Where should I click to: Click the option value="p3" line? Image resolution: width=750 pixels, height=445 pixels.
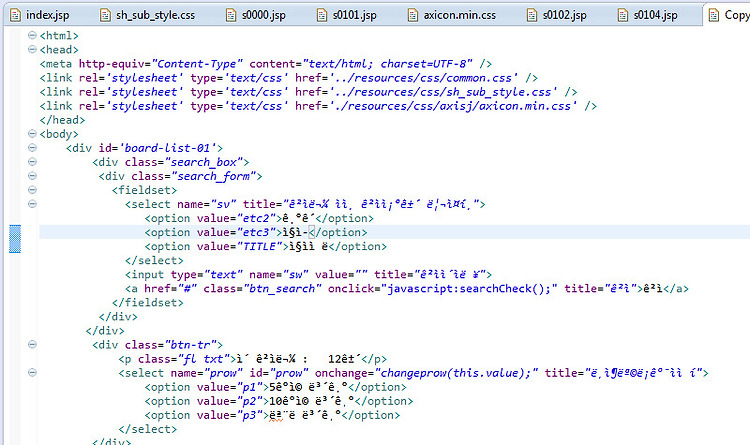(x=272, y=415)
